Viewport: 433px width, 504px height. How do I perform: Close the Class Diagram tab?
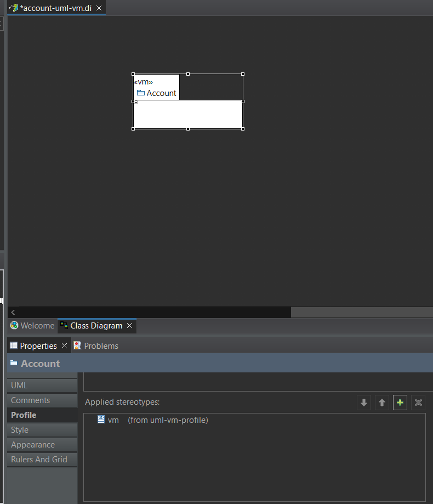pos(129,326)
